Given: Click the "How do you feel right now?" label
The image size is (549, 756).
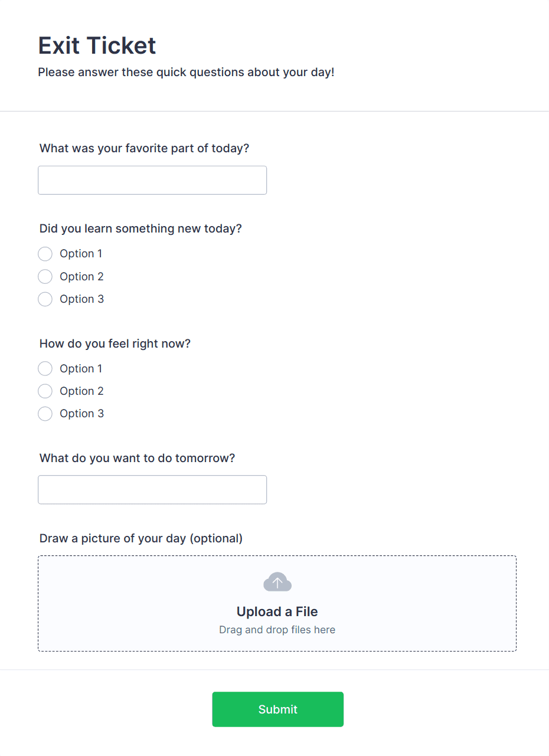Looking at the screenshot, I should click(x=115, y=343).
